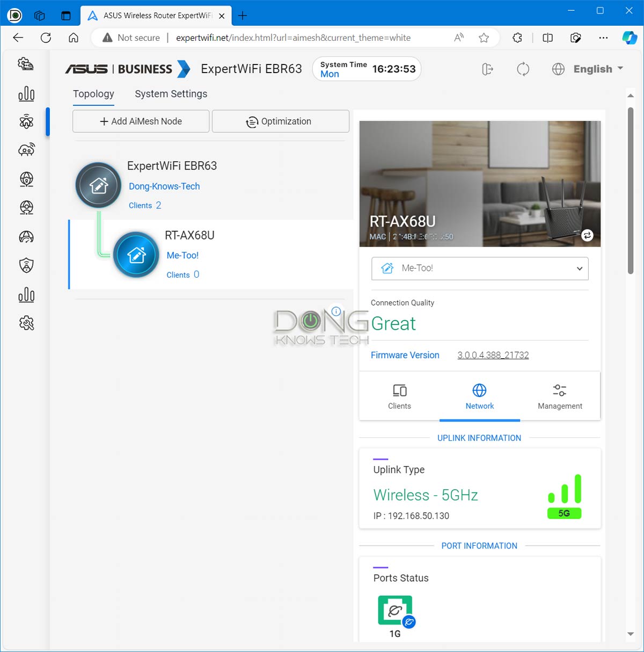
Task: Open the globe with padlock VPN icon
Action: tap(26, 179)
